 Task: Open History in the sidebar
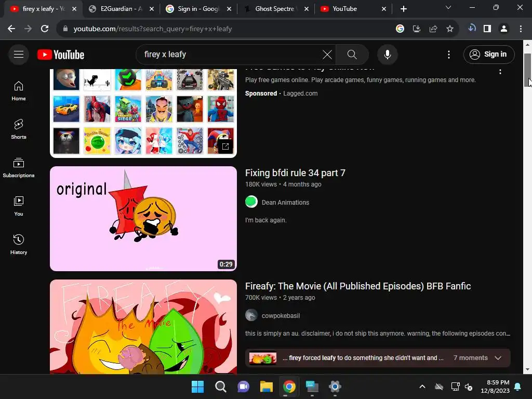19,244
